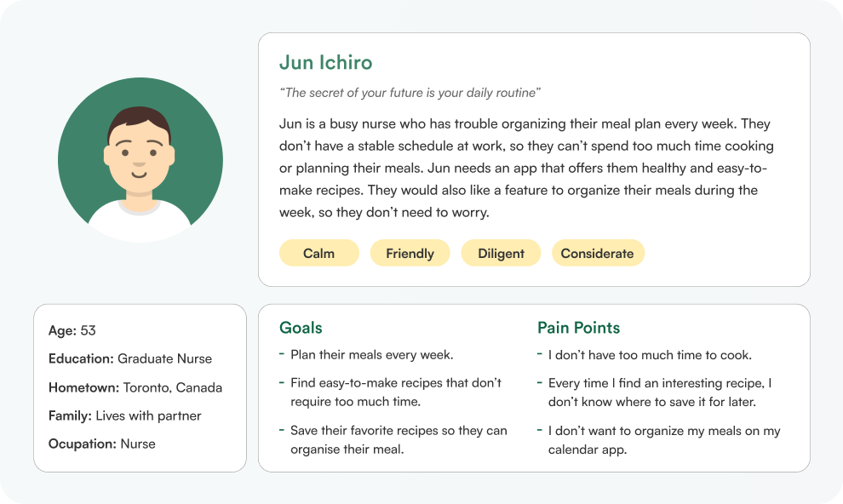This screenshot has height=504, width=843.
Task: Select the daily routine quote text
Action: pos(410,93)
